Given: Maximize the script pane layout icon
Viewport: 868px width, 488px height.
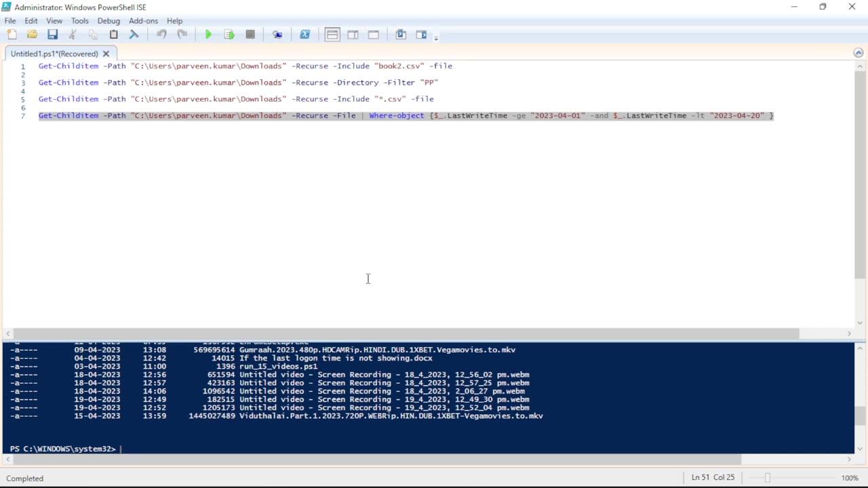Looking at the screenshot, I should coord(374,35).
